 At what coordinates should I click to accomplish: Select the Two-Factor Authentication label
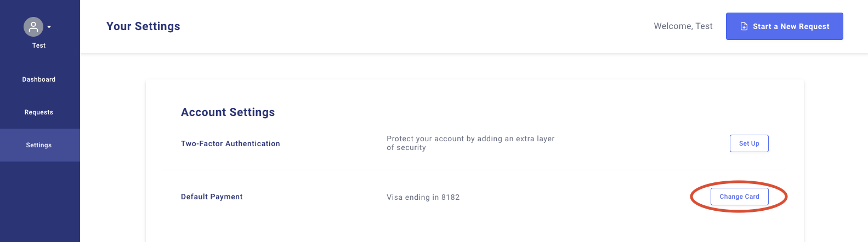(x=230, y=143)
